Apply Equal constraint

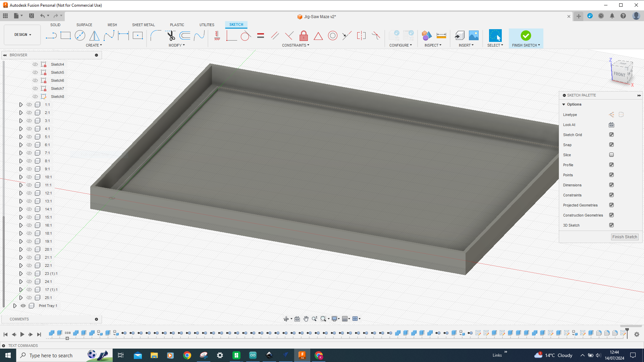pos(261,36)
